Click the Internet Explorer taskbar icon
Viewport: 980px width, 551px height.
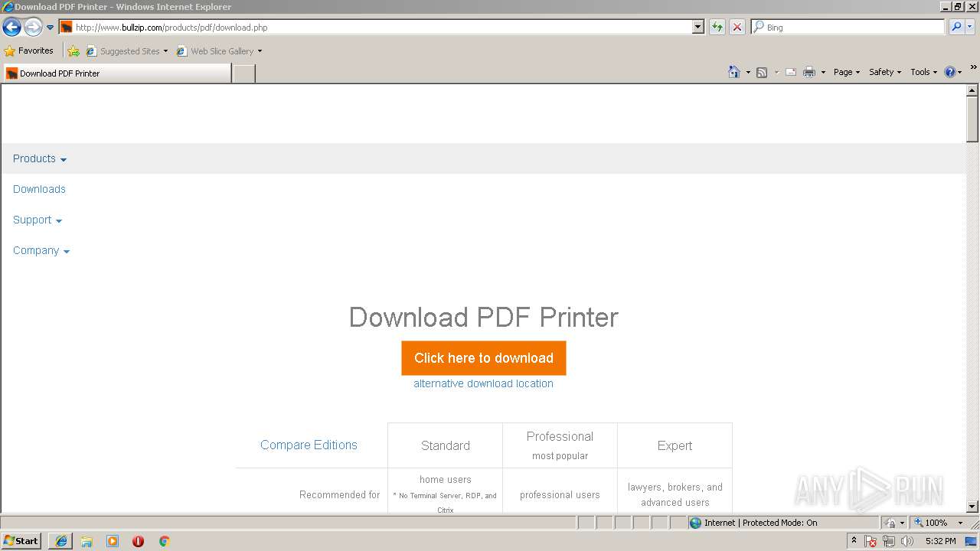(x=61, y=541)
